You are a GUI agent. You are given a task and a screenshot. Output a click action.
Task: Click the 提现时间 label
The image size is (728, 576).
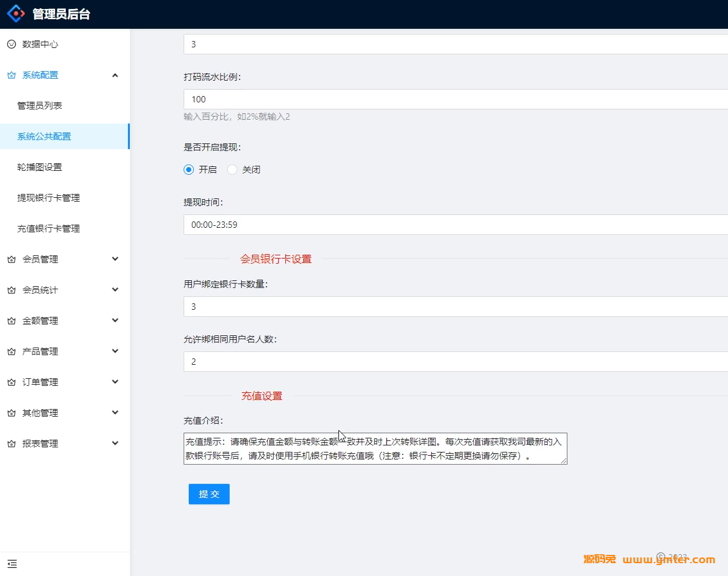pyautogui.click(x=203, y=202)
